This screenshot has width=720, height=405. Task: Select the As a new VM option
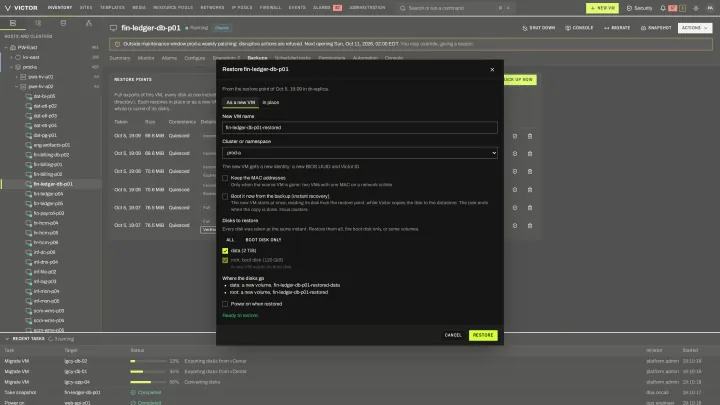coord(241,102)
